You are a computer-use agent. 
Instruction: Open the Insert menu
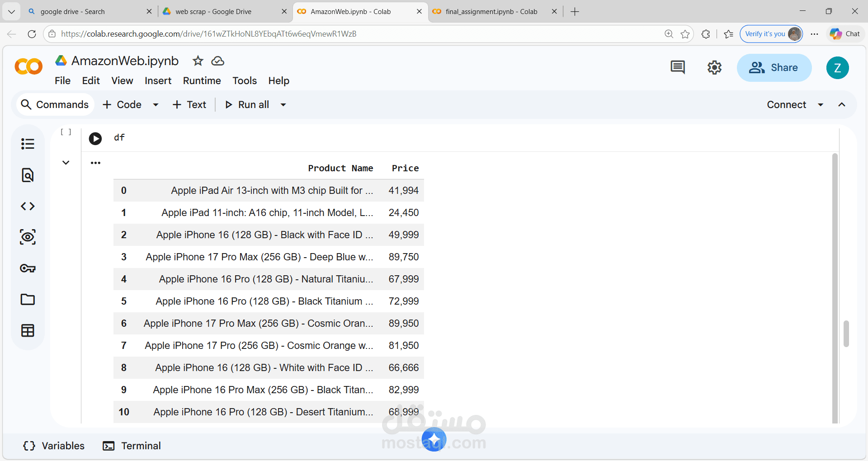coord(158,81)
